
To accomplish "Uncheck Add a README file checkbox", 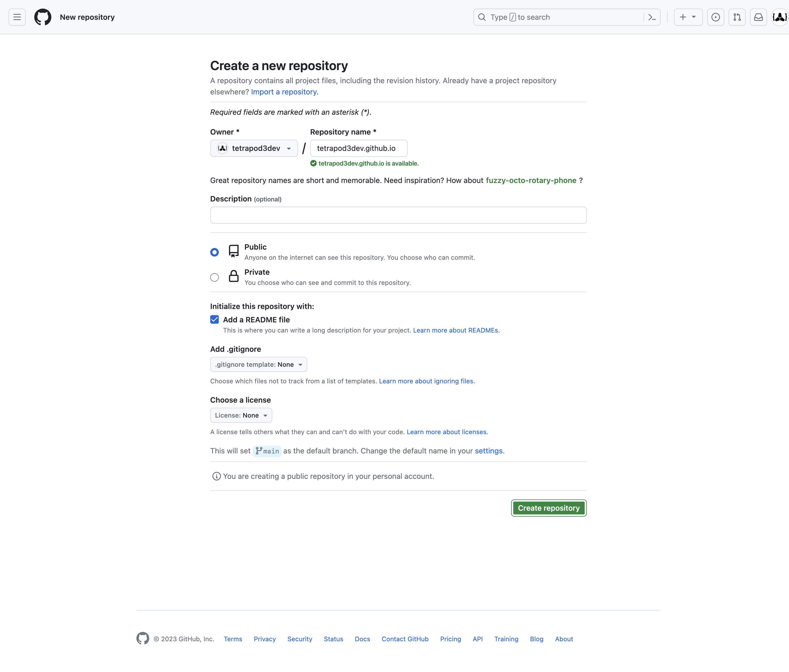I will pos(215,320).
